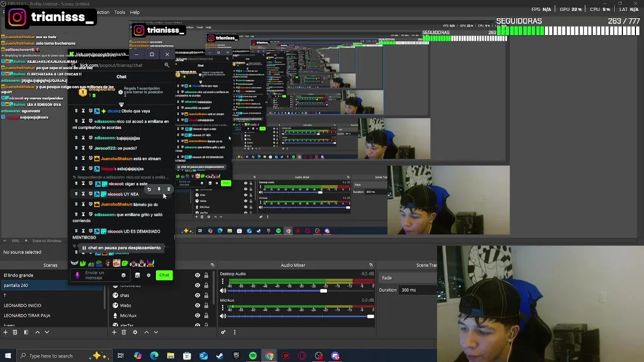Open the emoji picker in message box

coord(123,275)
